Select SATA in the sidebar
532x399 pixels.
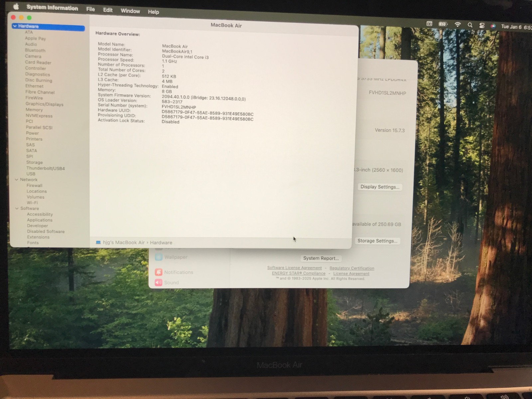coord(32,151)
